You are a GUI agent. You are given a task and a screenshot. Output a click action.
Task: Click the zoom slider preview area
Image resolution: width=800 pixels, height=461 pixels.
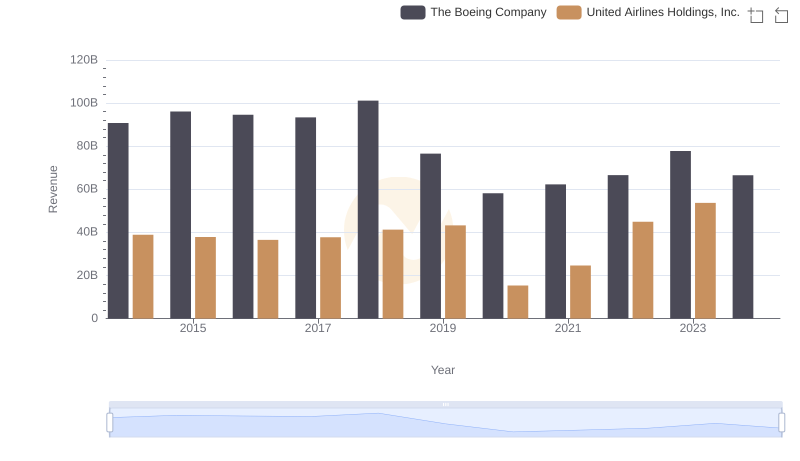445,423
